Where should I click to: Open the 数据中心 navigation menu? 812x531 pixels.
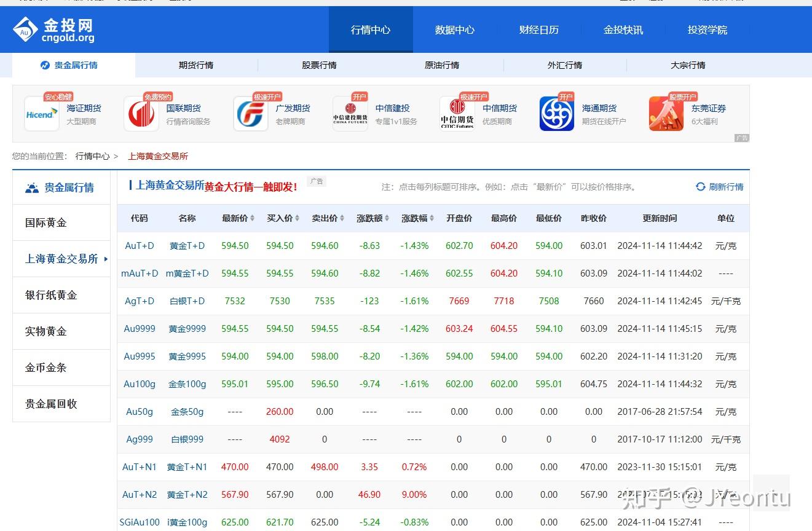(455, 29)
